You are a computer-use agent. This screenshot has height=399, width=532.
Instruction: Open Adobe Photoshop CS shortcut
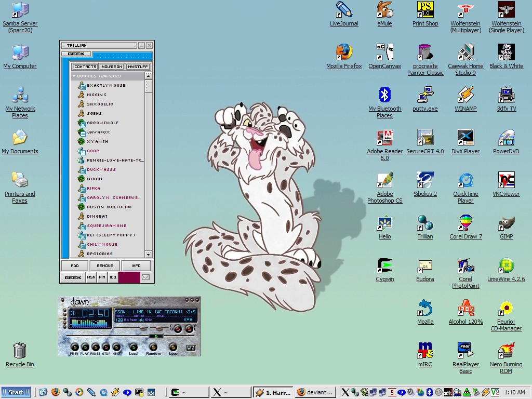click(x=384, y=188)
